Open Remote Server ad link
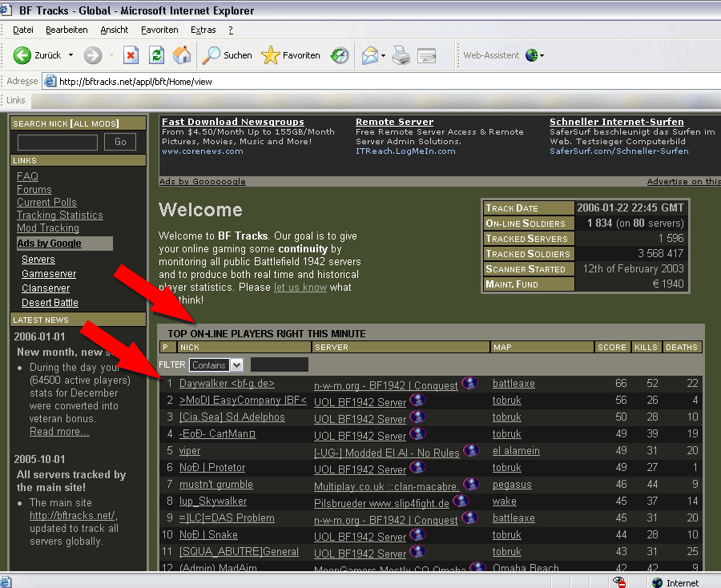The image size is (721, 588). pos(394,122)
